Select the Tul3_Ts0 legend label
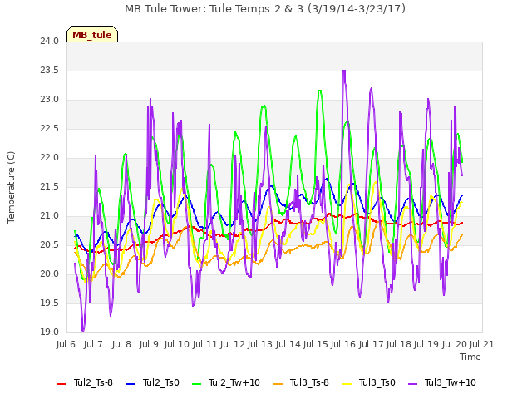Image resolution: width=532 pixels, height=399 pixels. [x=377, y=382]
